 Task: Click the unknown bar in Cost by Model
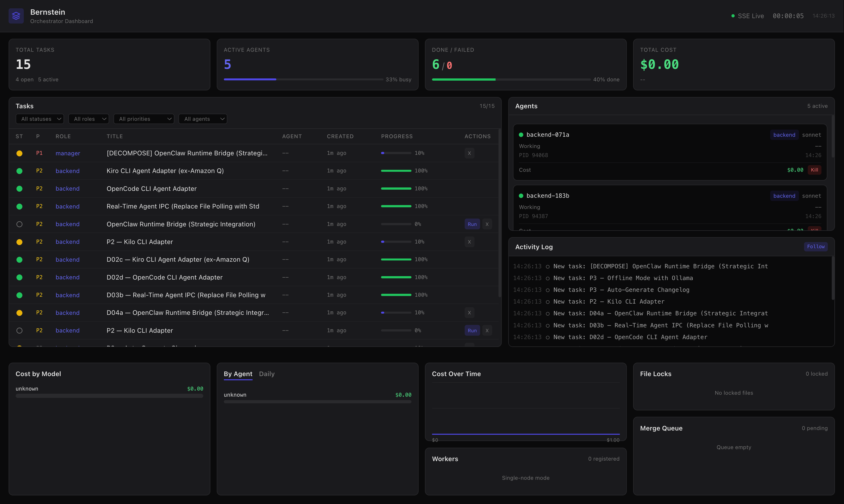[x=109, y=396]
